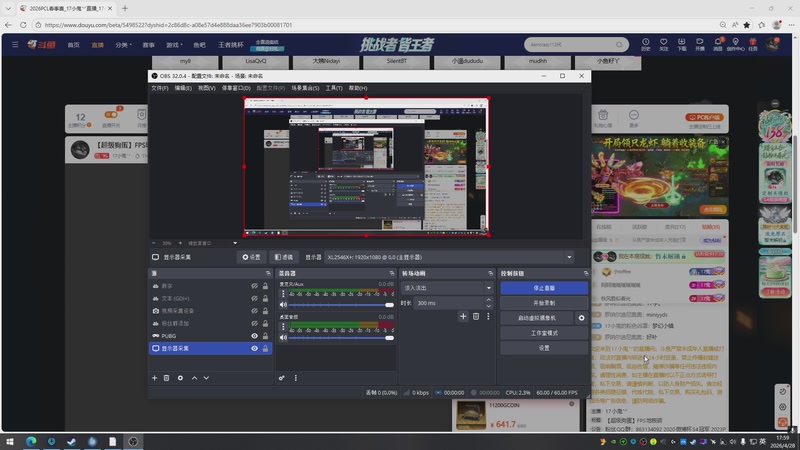This screenshot has height=450, width=800.
Task: Unlock the 显示器采集 source
Action: tap(265, 348)
